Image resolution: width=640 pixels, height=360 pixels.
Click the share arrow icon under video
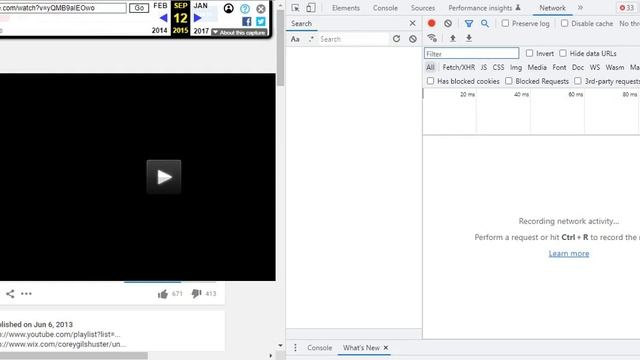[x=10, y=293]
